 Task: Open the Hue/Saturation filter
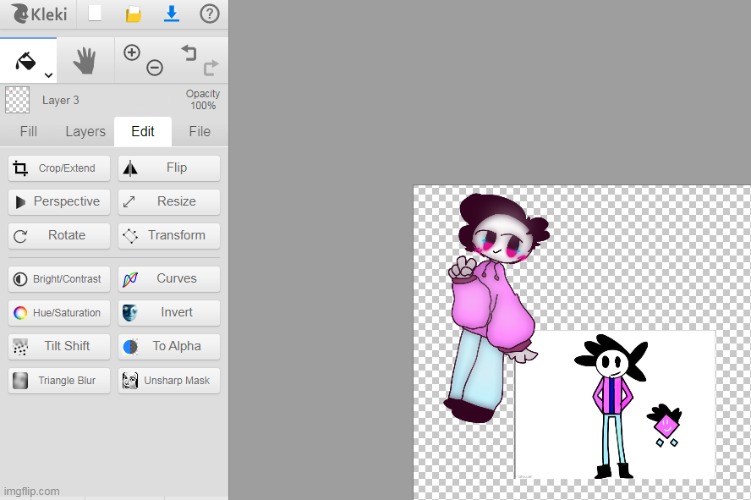[59, 313]
